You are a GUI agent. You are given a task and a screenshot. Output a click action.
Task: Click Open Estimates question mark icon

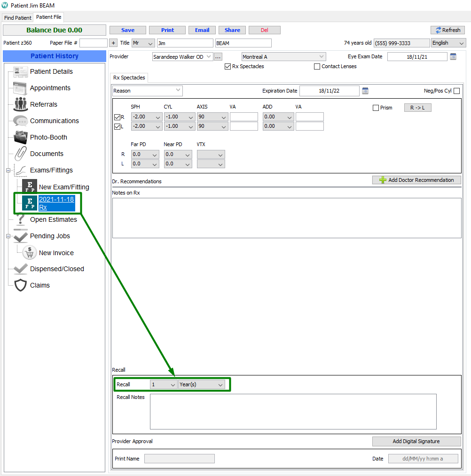[21, 219]
